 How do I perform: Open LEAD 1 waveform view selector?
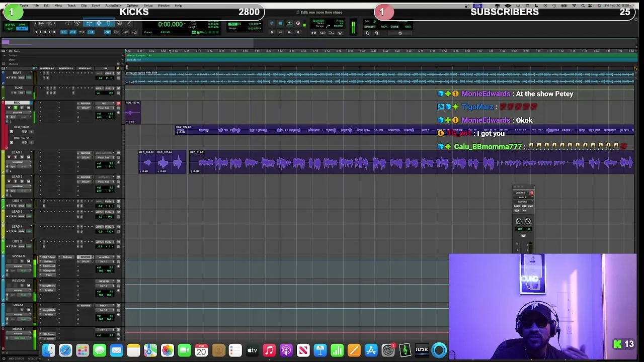coord(18,162)
